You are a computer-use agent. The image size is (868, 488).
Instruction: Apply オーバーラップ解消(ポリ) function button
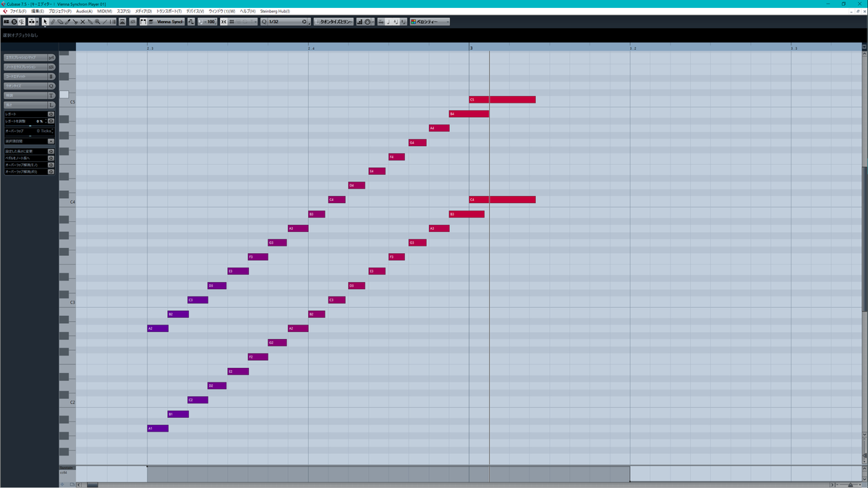tap(51, 172)
